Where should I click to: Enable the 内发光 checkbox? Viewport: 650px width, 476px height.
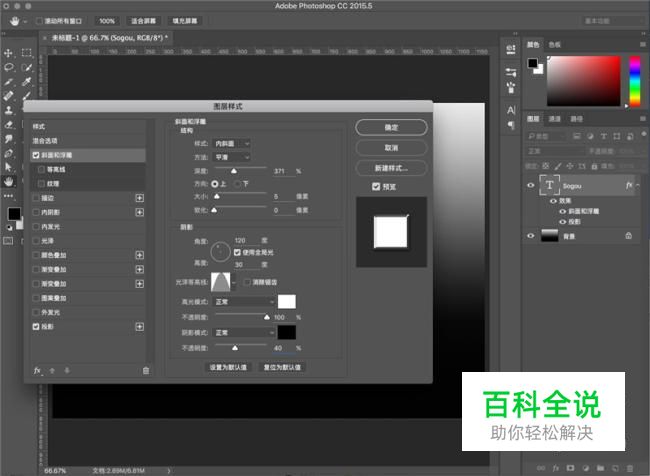pos(36,226)
